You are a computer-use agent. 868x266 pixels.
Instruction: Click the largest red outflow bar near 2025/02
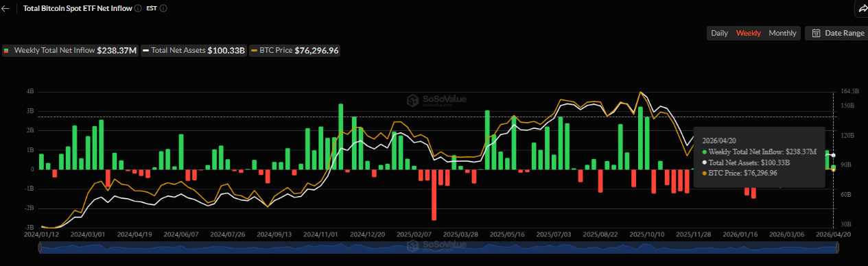(434, 195)
